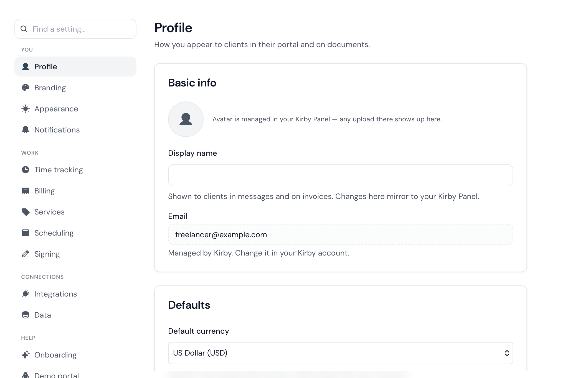Viewport: 588px width, 378px height.
Task: Click the Time tracking clock icon
Action: 26,170
